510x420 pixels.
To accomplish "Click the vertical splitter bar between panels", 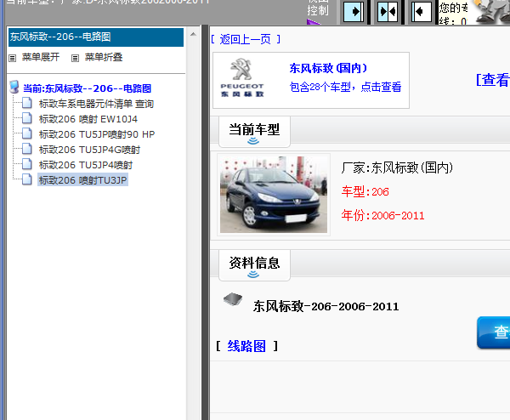I will [205, 221].
